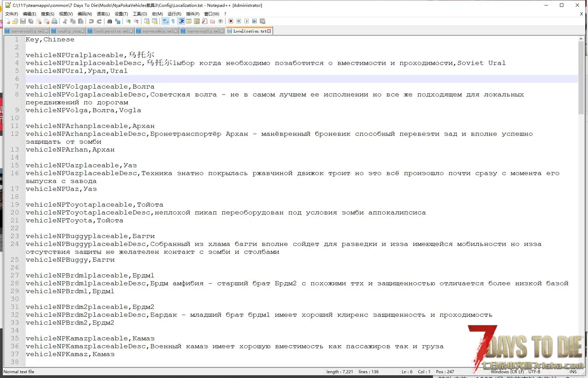Screen dimensions: 588x378
Task: Start macro recording with red record icon
Action: point(231,21)
